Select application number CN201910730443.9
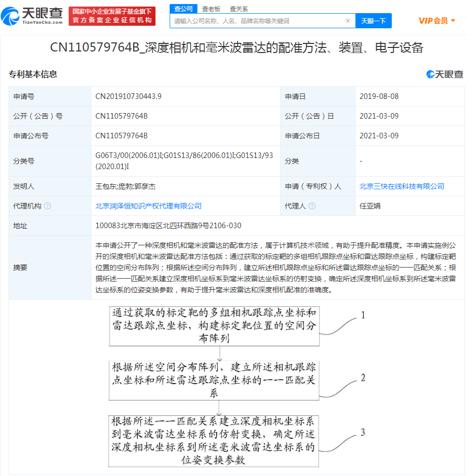Screen dimensions: 467x476 pyautogui.click(x=128, y=96)
